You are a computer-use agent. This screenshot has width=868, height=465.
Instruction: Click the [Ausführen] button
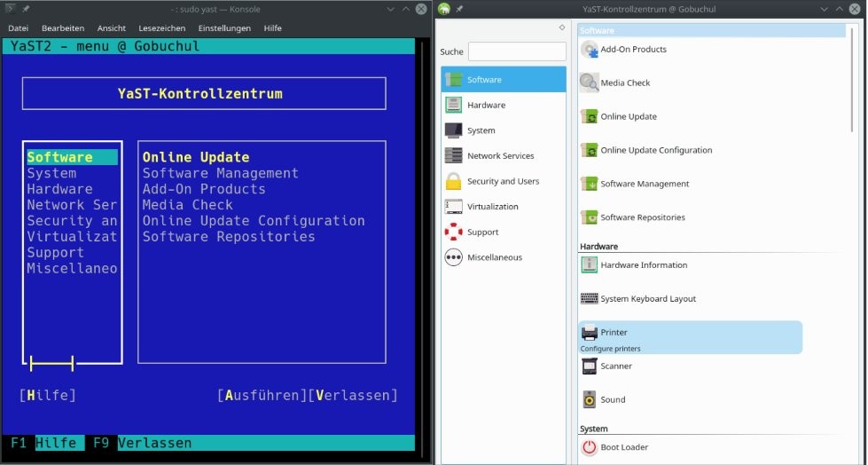pos(262,395)
